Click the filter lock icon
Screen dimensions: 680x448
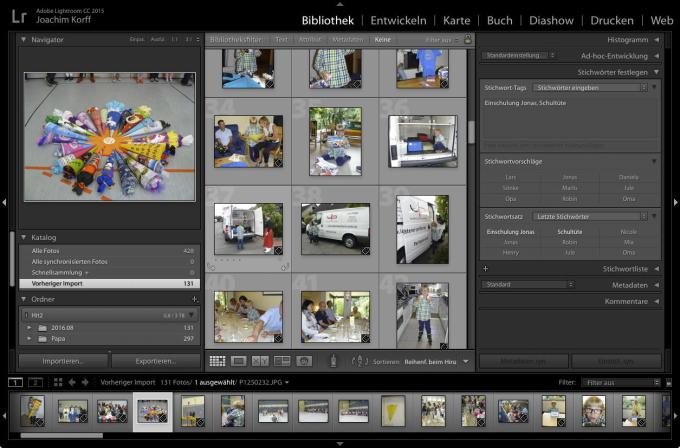click(468, 39)
